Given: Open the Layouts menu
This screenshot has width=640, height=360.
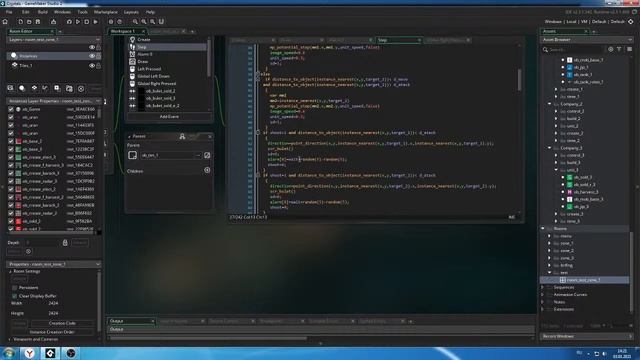Looking at the screenshot, I should point(131,12).
